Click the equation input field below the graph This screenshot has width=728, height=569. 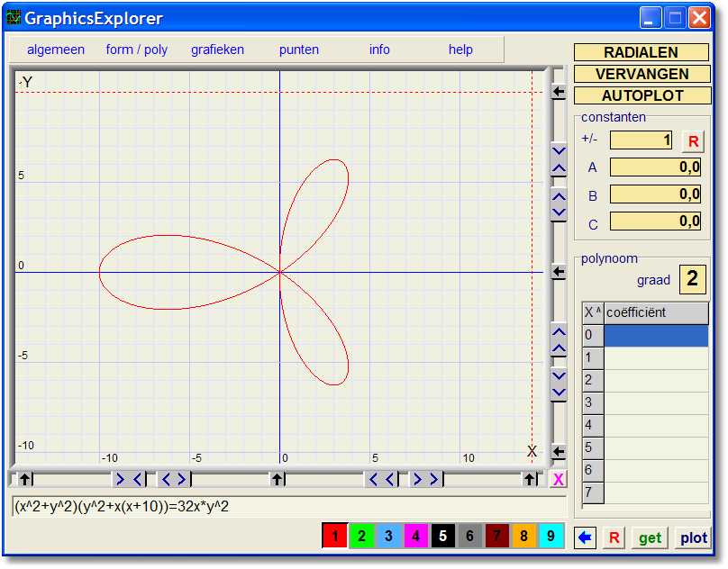coord(289,506)
